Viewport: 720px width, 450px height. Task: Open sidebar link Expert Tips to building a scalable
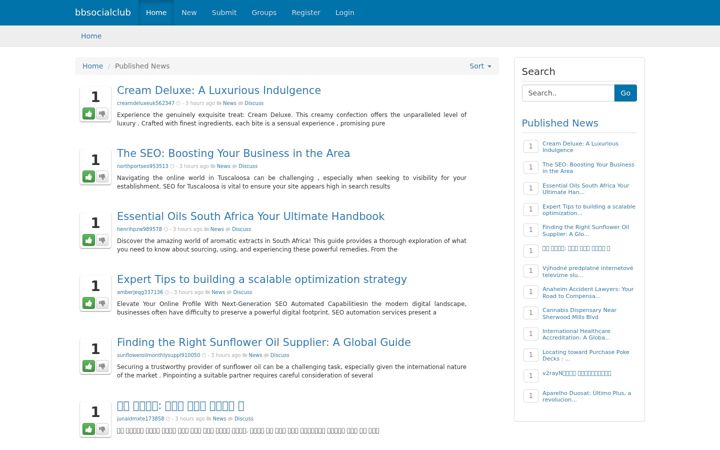[589, 210]
